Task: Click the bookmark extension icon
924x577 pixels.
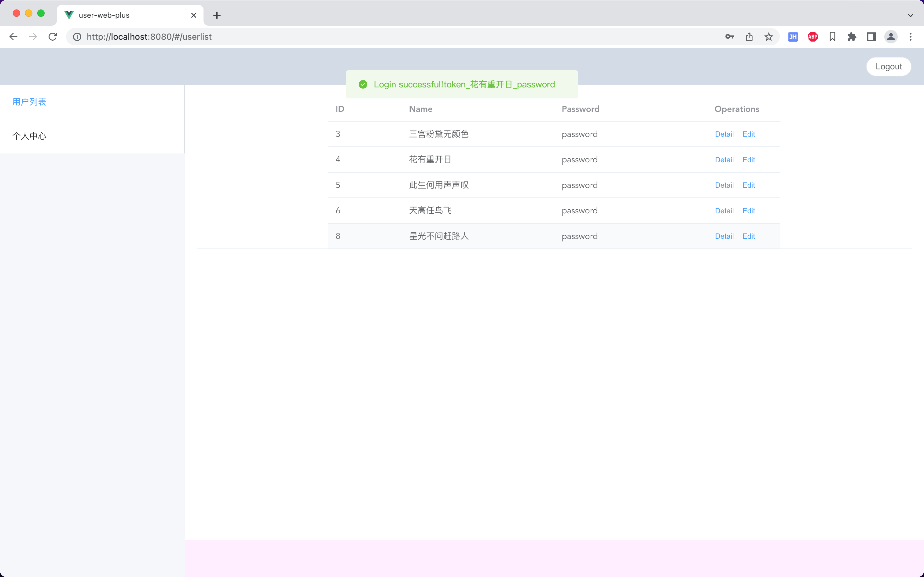Action: (x=832, y=37)
